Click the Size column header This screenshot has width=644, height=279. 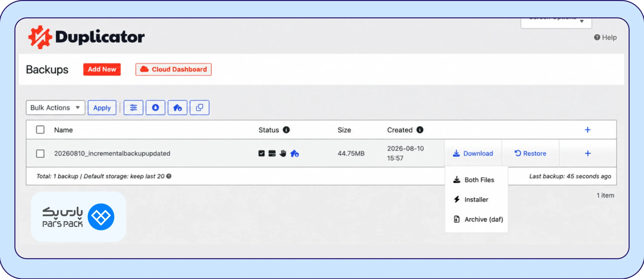344,130
